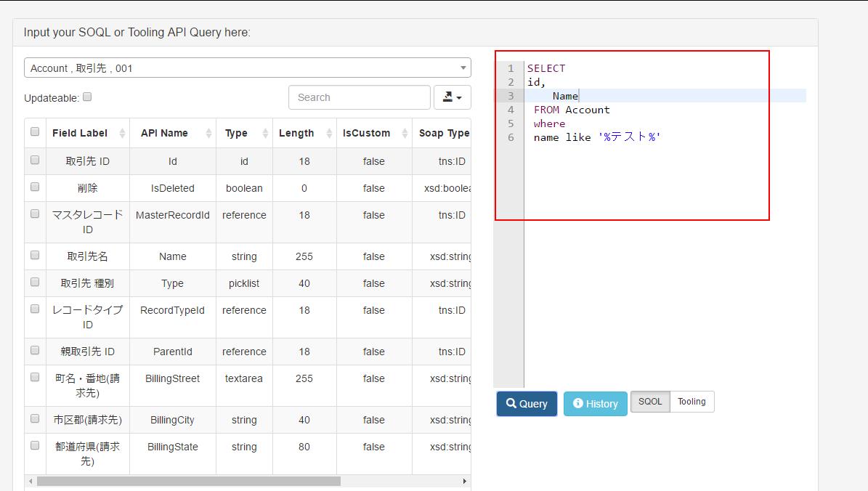The width and height of the screenshot is (868, 491).
Task: Click the MasterRecordId API name cell
Action: [173, 215]
